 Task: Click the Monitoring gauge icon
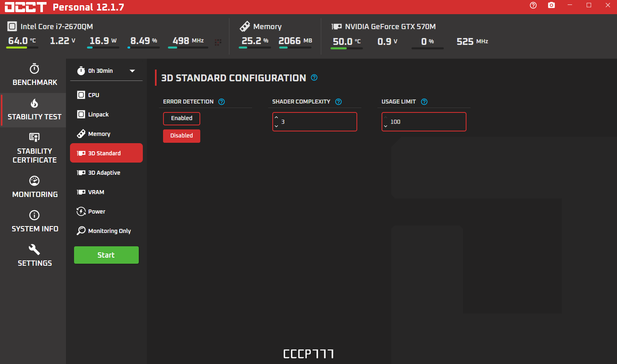[x=34, y=181]
